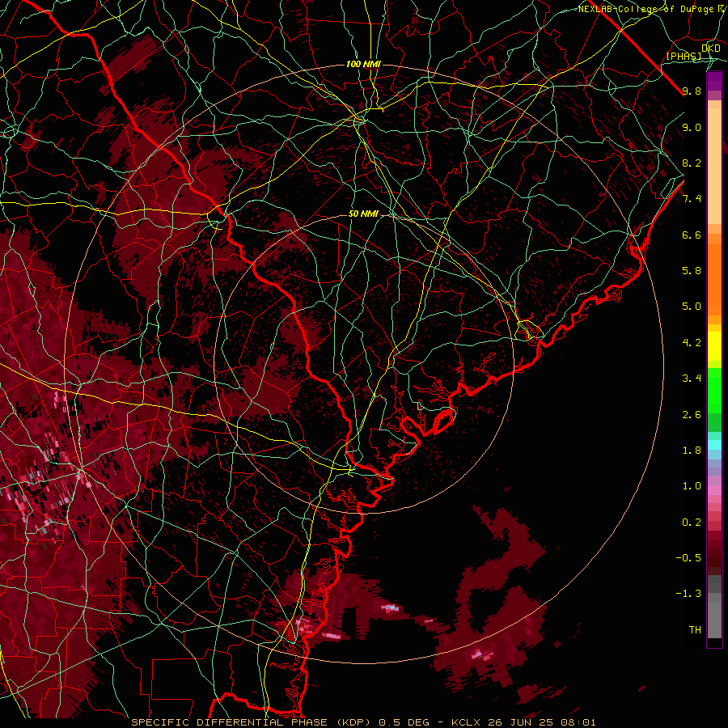Click the 0.2 value on the color scale
The image size is (728, 728).
pyautogui.click(x=692, y=523)
